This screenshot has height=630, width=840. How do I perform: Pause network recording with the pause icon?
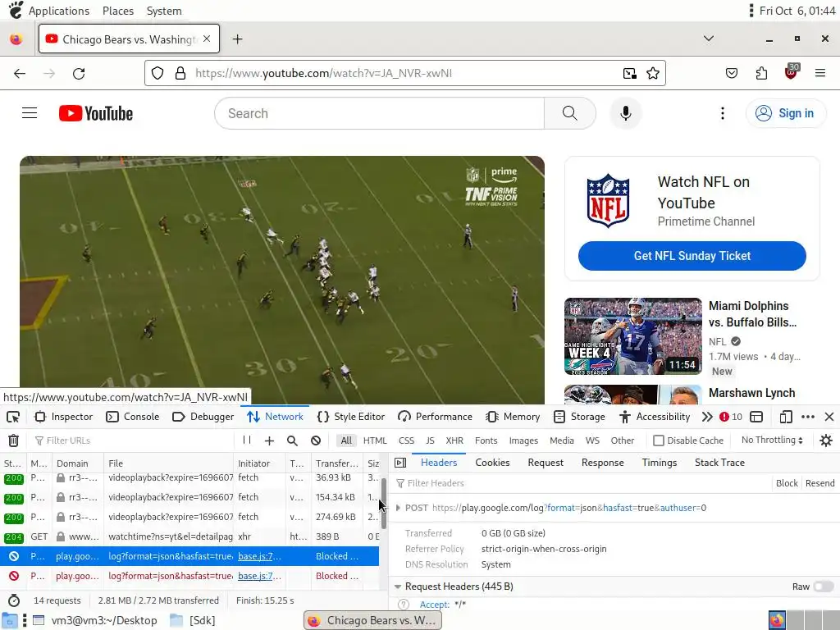click(247, 440)
